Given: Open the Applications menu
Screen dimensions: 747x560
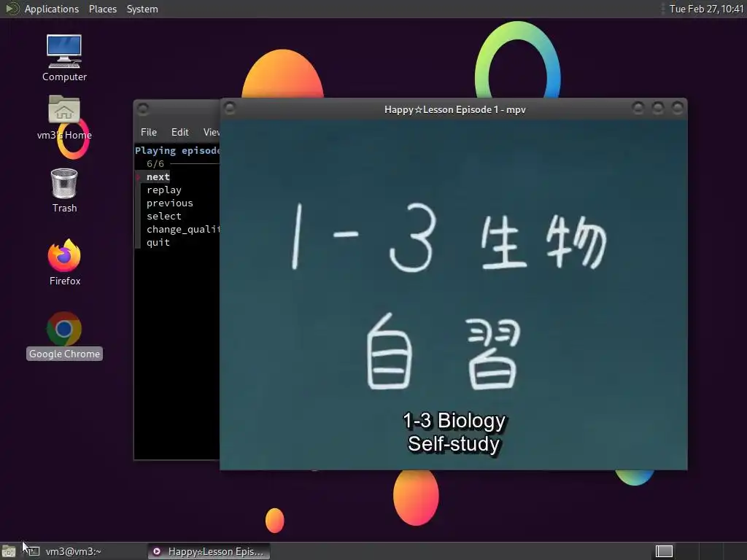Looking at the screenshot, I should point(52,9).
